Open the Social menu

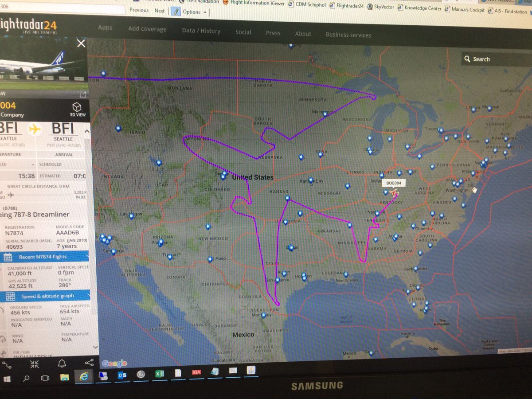243,32
